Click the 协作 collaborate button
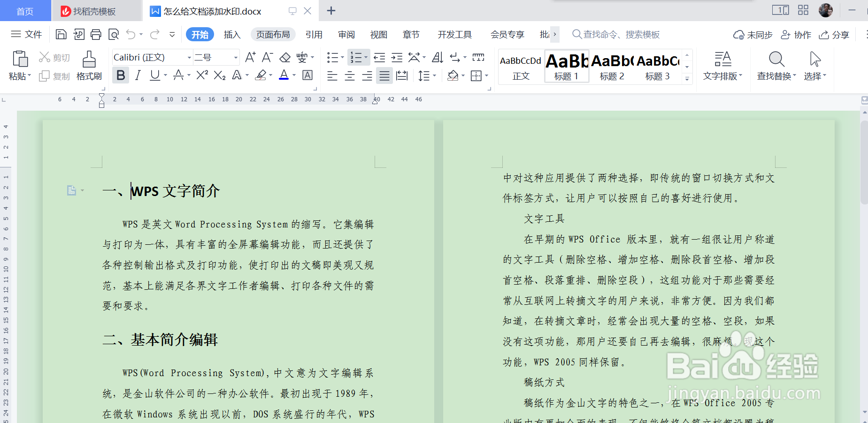This screenshot has width=868, height=423. 796,35
